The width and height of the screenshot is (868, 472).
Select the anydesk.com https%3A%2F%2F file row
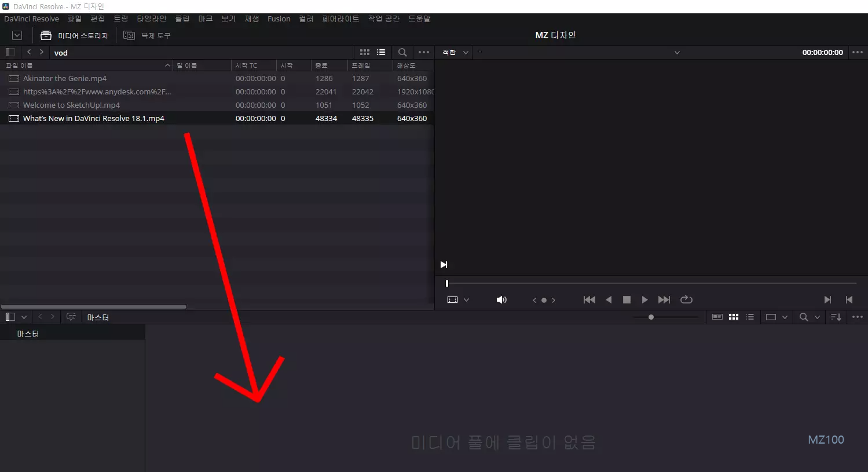point(217,92)
